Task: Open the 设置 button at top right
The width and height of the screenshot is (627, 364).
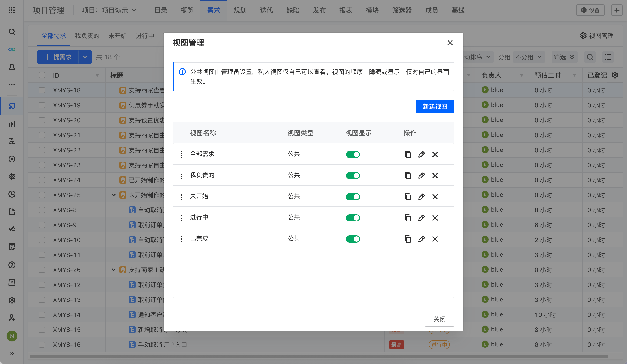Action: [x=590, y=10]
